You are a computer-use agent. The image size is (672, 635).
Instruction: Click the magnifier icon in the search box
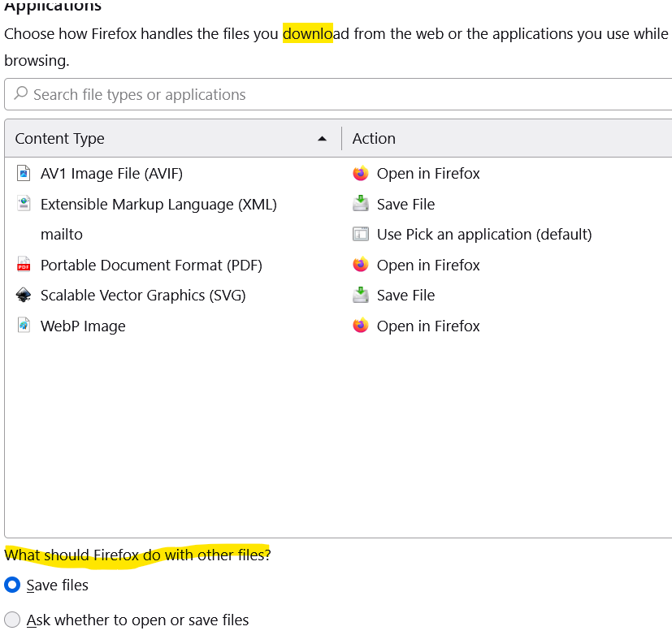click(x=20, y=93)
